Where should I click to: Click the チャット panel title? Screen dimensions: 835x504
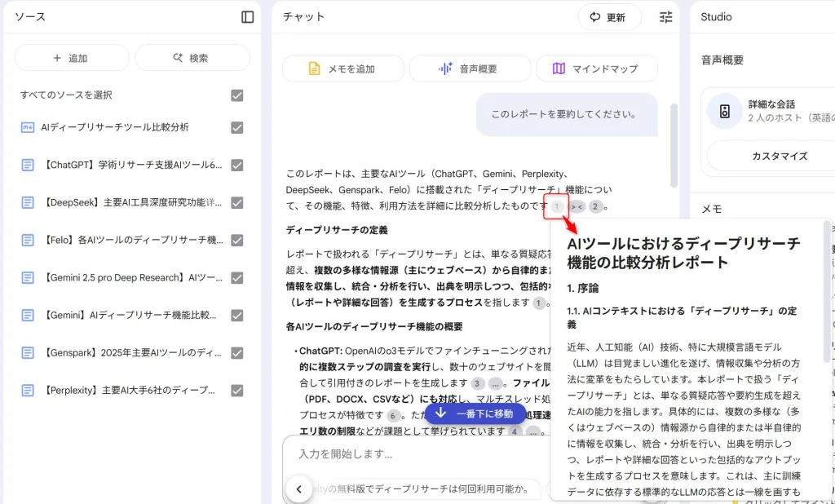303,17
